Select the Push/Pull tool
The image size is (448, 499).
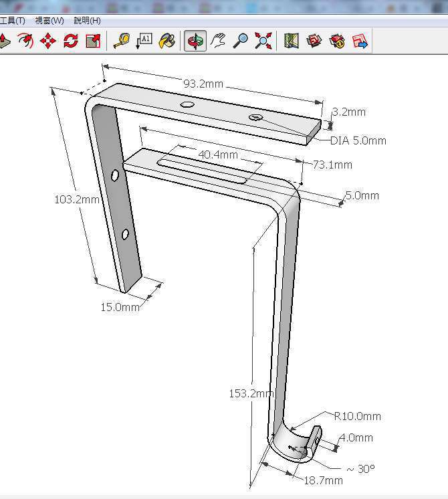point(5,41)
